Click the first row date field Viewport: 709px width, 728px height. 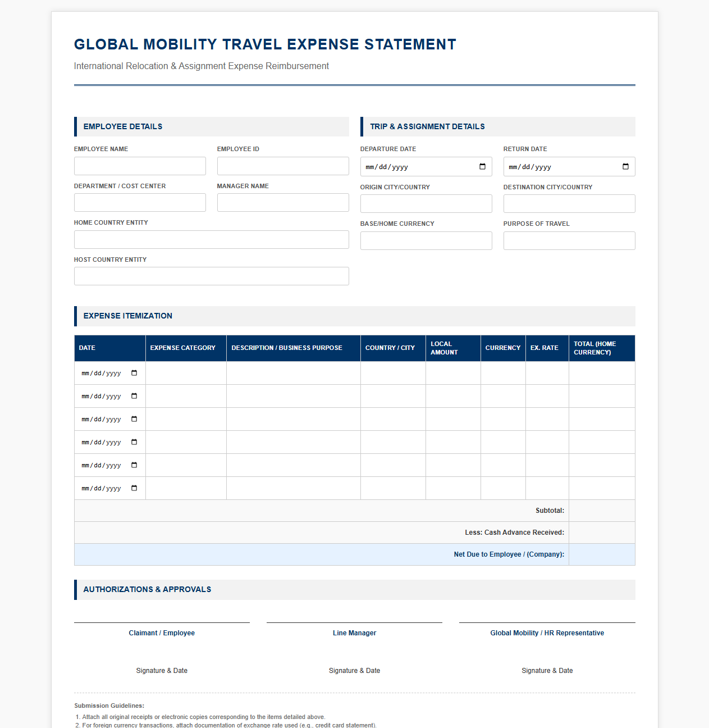109,373
